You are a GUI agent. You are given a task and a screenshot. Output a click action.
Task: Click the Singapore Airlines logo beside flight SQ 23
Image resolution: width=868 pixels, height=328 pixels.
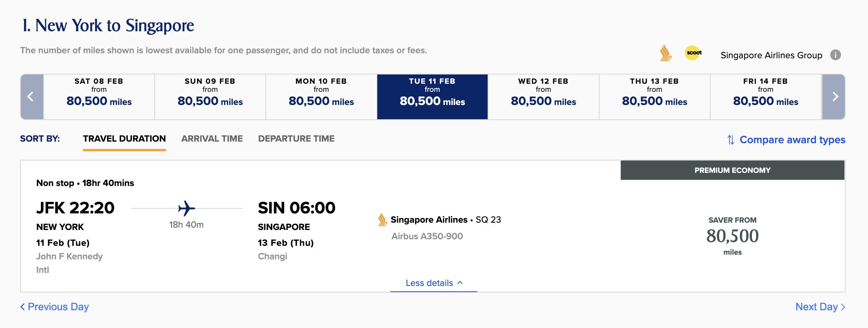pos(382,220)
